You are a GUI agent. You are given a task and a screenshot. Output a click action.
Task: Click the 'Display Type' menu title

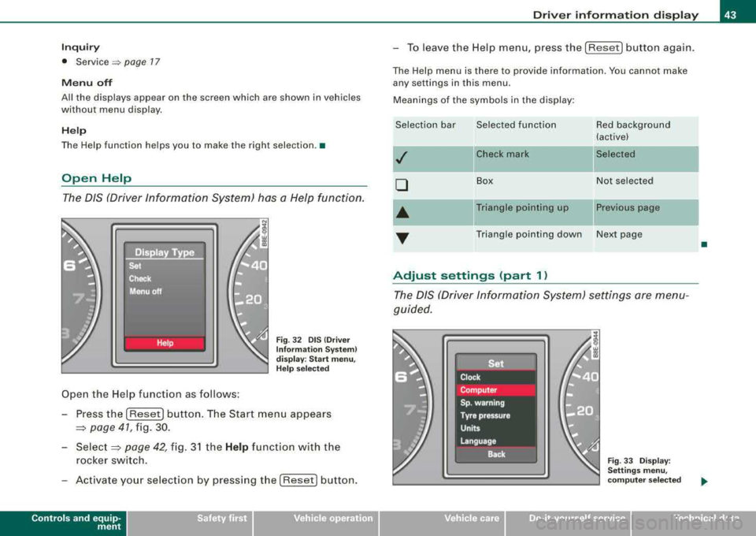pos(165,252)
